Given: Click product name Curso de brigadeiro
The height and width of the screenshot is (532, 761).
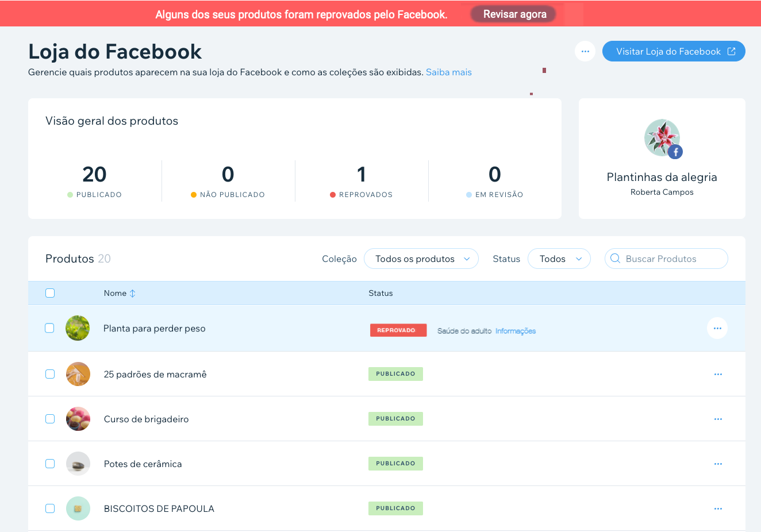Looking at the screenshot, I should click(x=146, y=419).
